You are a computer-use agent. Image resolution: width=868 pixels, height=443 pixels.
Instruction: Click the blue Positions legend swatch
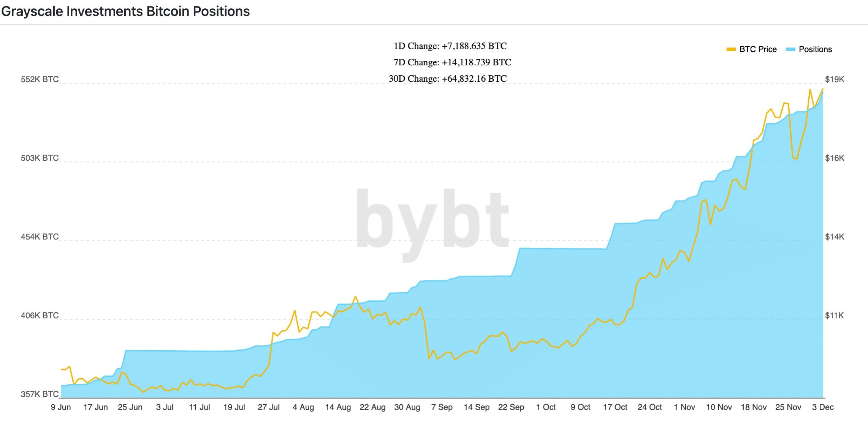click(x=790, y=49)
